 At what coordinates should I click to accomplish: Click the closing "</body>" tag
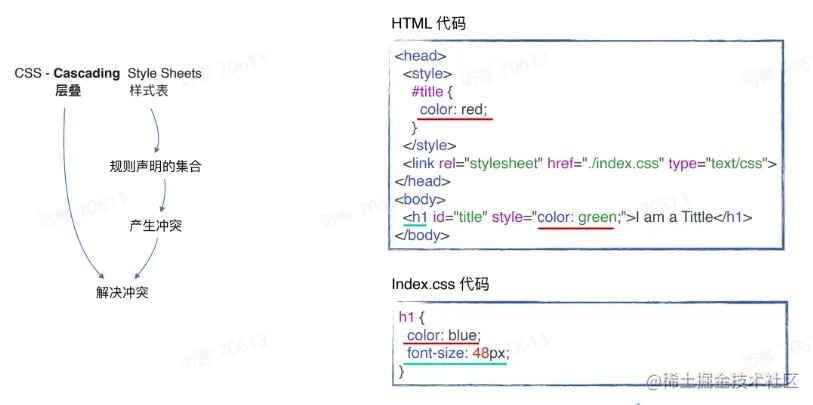point(422,235)
